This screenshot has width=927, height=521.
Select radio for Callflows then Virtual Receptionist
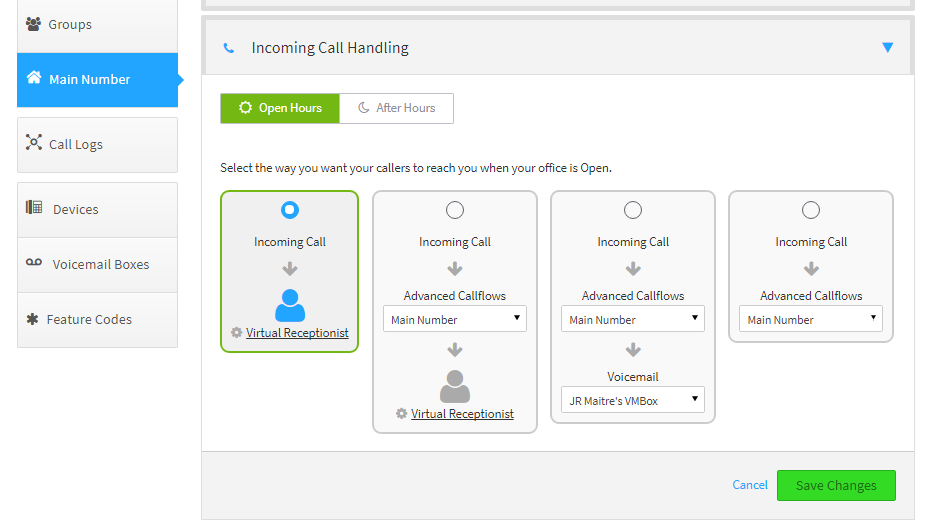(x=455, y=210)
